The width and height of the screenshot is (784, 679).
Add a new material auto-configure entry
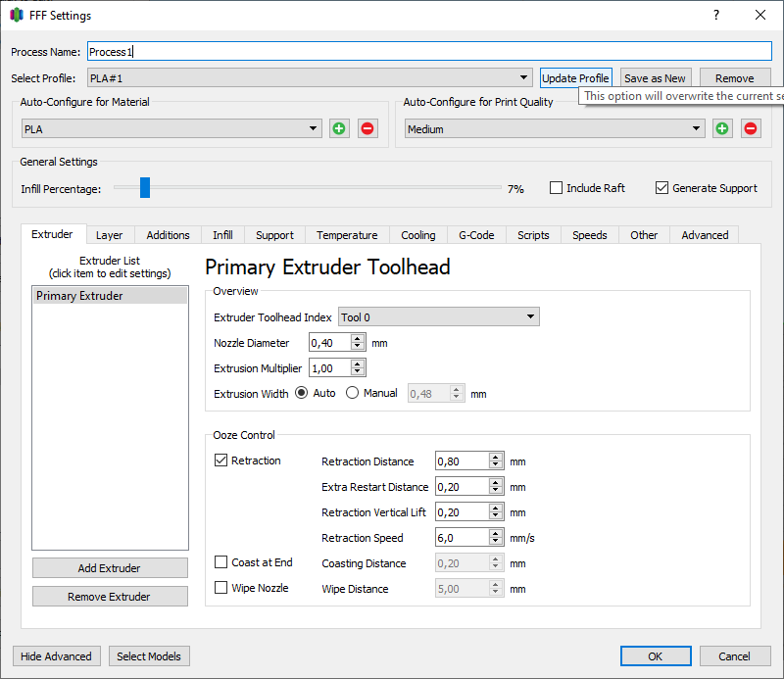click(339, 128)
